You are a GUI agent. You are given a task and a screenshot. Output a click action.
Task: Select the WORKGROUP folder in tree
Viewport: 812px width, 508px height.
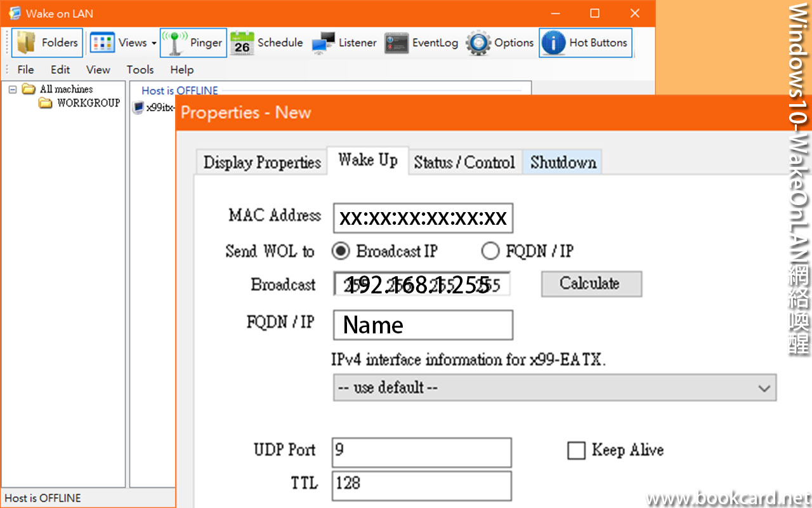[88, 103]
